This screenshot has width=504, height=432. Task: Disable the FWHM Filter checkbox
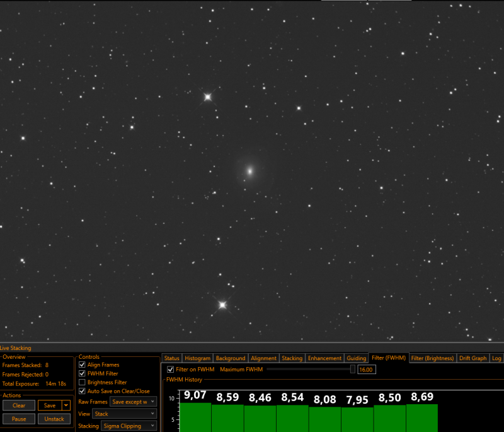click(x=82, y=373)
